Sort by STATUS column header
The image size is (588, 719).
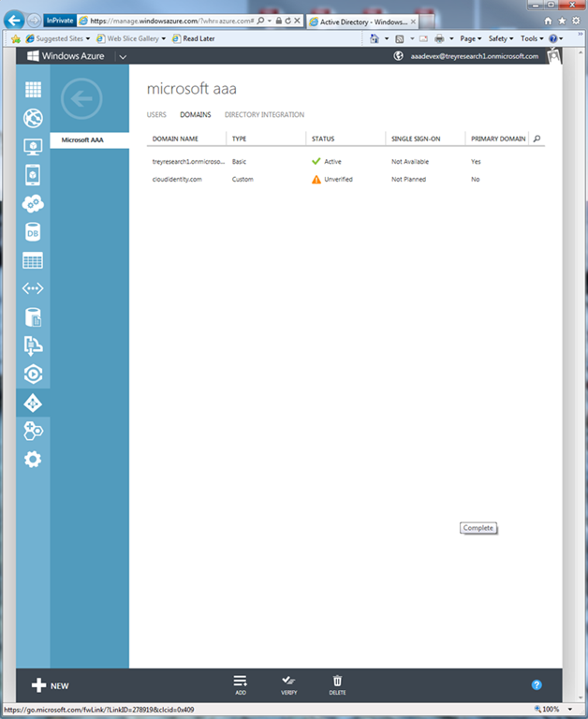click(x=323, y=139)
